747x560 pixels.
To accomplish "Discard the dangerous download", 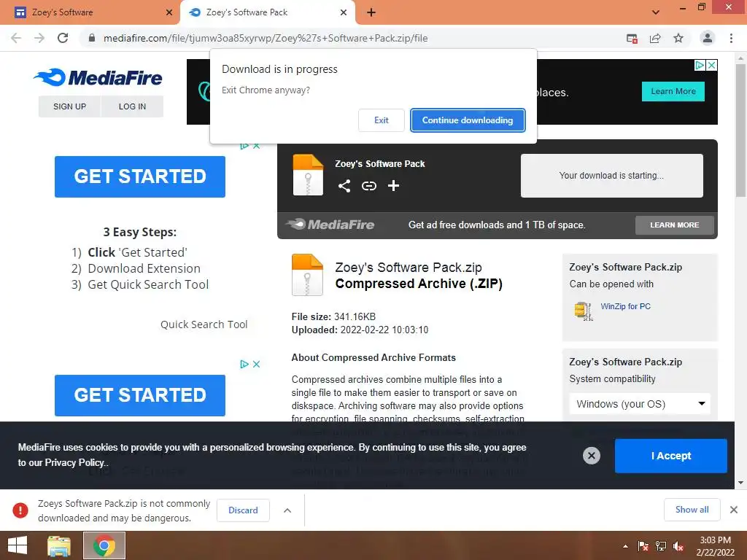I will click(243, 510).
